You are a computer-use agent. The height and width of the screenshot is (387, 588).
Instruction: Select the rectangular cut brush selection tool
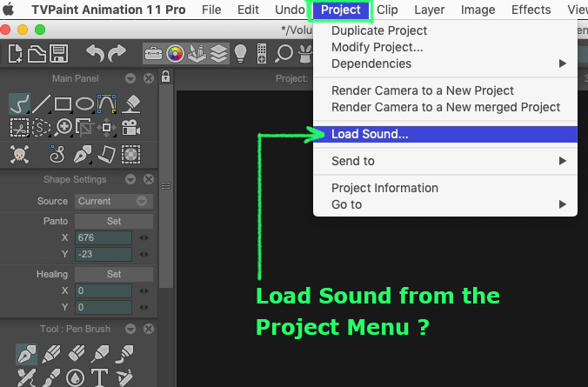click(x=19, y=128)
